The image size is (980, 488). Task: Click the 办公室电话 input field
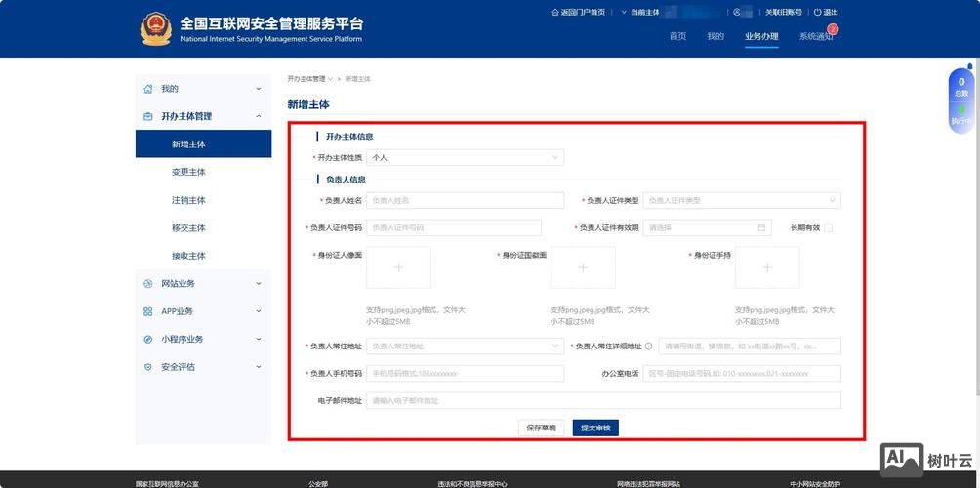click(x=742, y=374)
